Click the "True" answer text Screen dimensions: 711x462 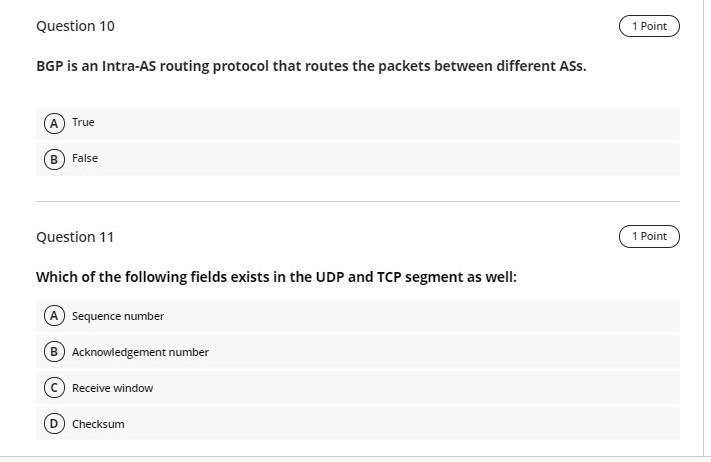point(83,122)
